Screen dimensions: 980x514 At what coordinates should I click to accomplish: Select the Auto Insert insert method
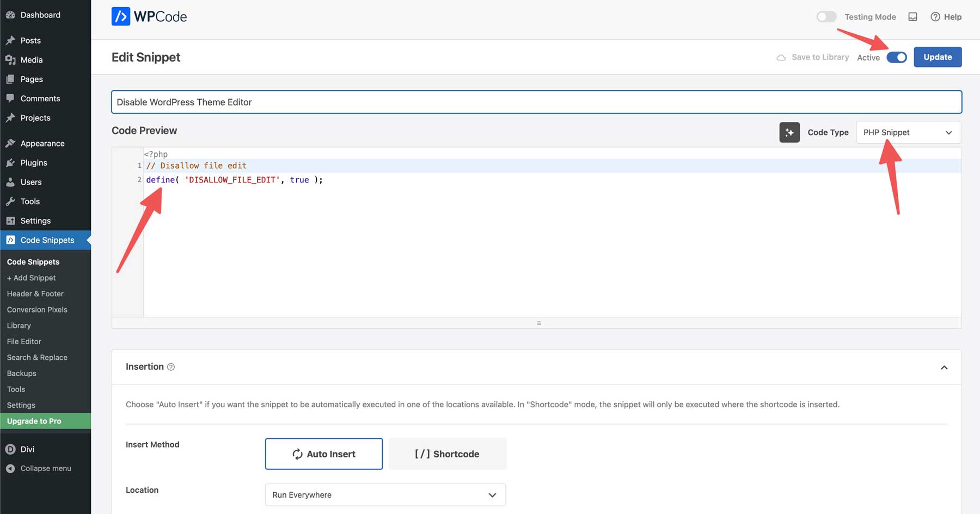pos(323,454)
